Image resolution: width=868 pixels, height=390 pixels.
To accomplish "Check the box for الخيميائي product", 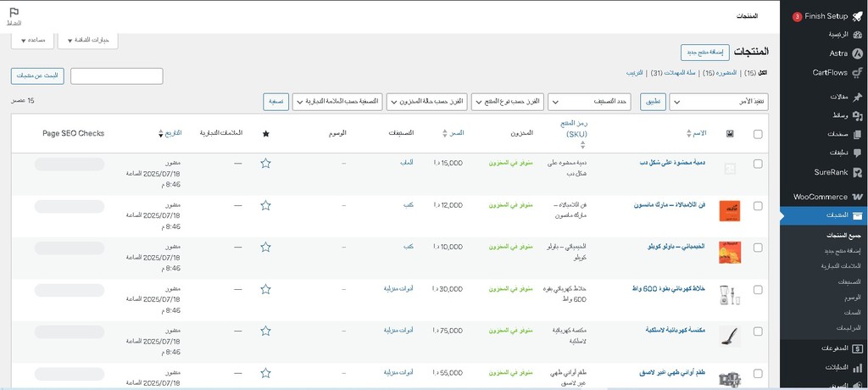I will point(758,248).
